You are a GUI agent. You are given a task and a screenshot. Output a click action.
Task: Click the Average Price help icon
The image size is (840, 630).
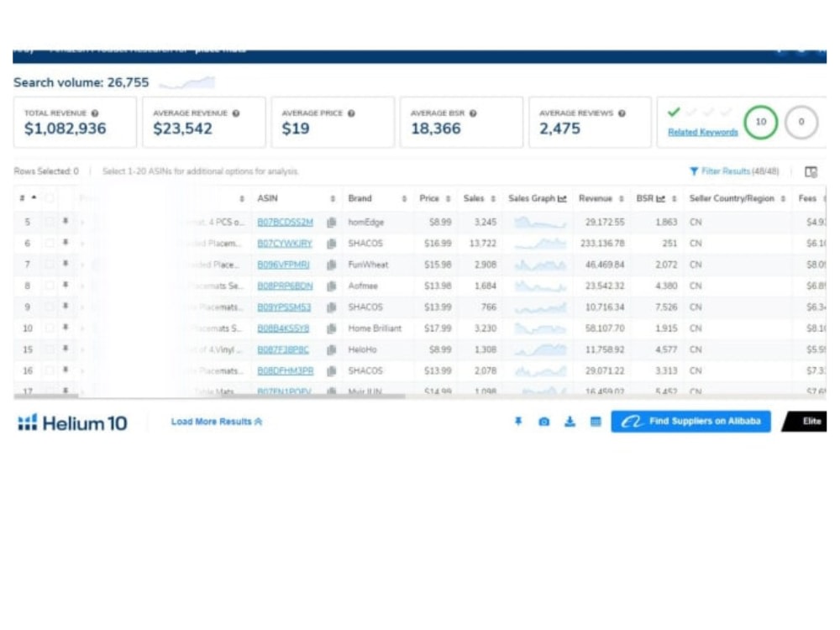pos(351,113)
